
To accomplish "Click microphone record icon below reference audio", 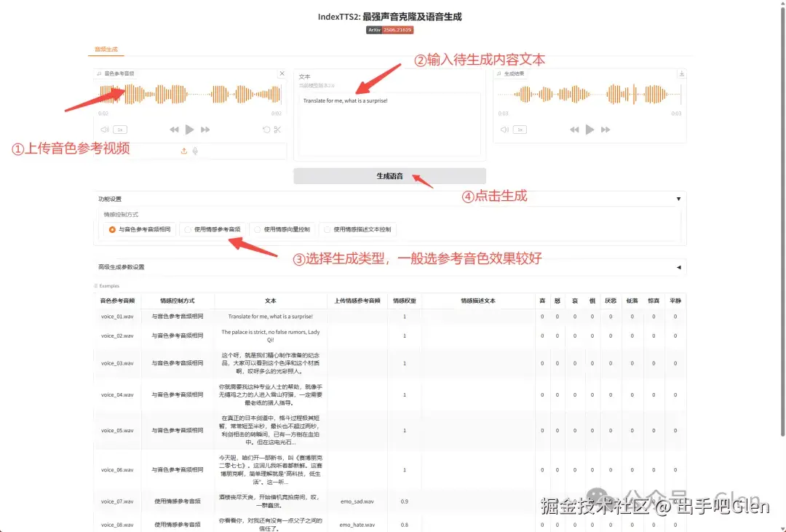I will pyautogui.click(x=196, y=151).
